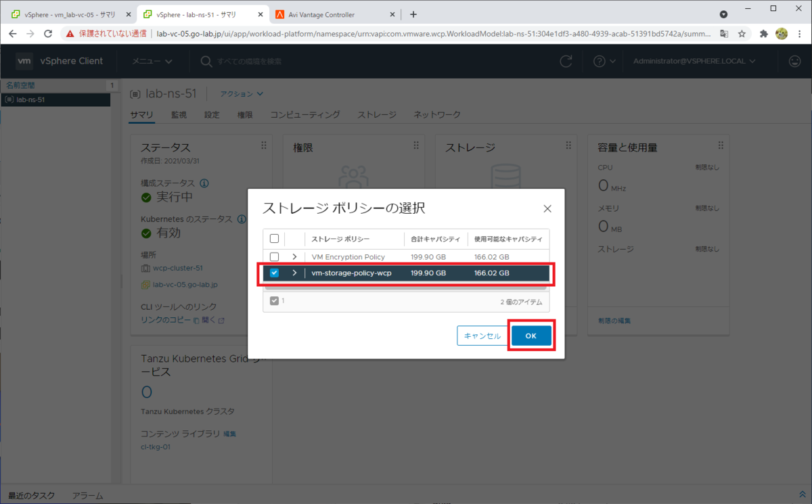Switch to the ストレージ tab
This screenshot has height=504, width=812.
[x=376, y=114]
